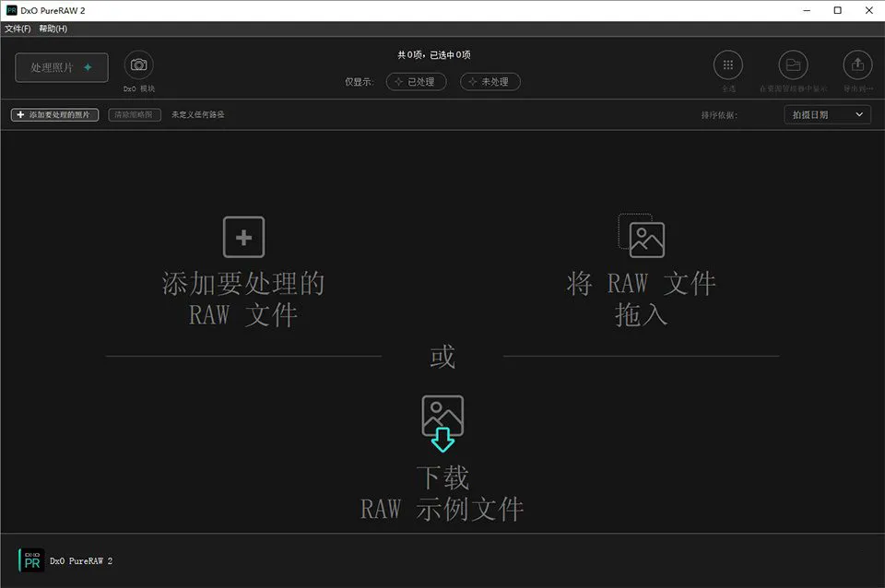This screenshot has height=588, width=885.
Task: Click the 添加要处理的照片 button
Action: (54, 115)
